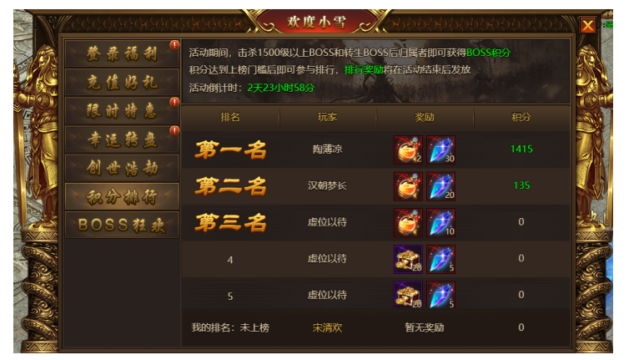Open the 登录福利 tab
Viewport: 644px width, 360px height.
(122, 54)
